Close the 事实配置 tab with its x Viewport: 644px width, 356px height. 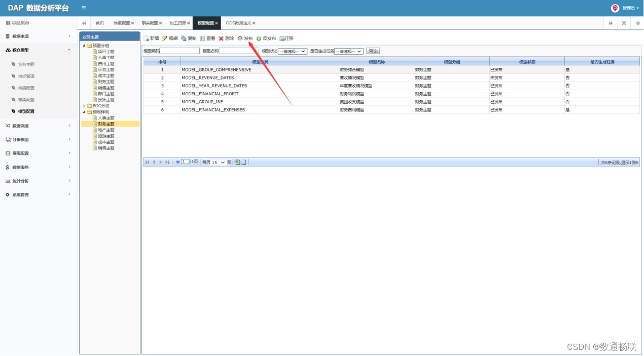[161, 23]
